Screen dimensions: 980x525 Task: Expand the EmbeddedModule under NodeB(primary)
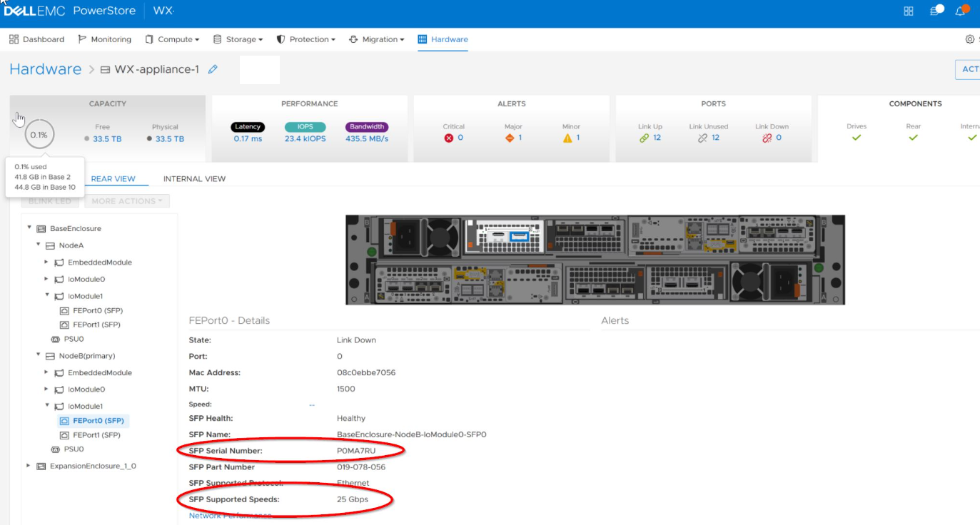pyautogui.click(x=48, y=372)
